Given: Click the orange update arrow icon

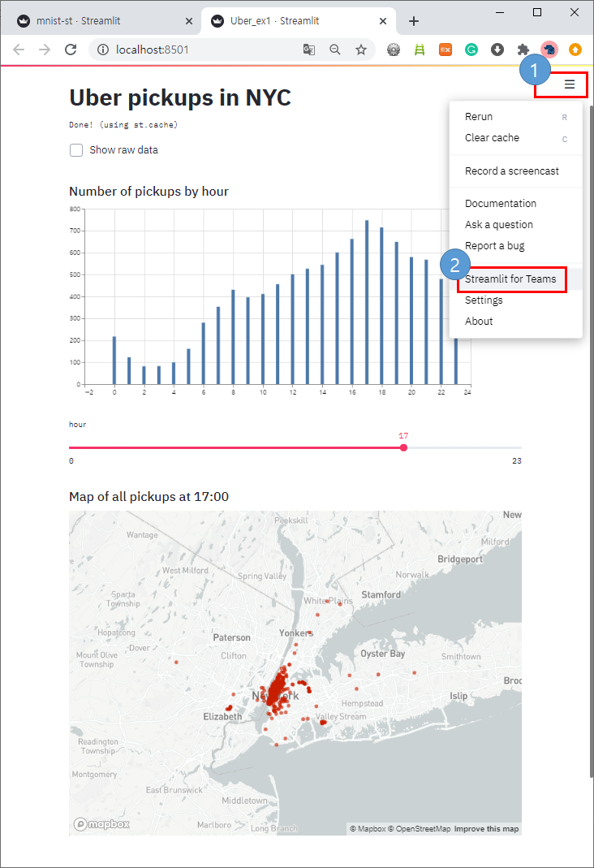Looking at the screenshot, I should 575,50.
